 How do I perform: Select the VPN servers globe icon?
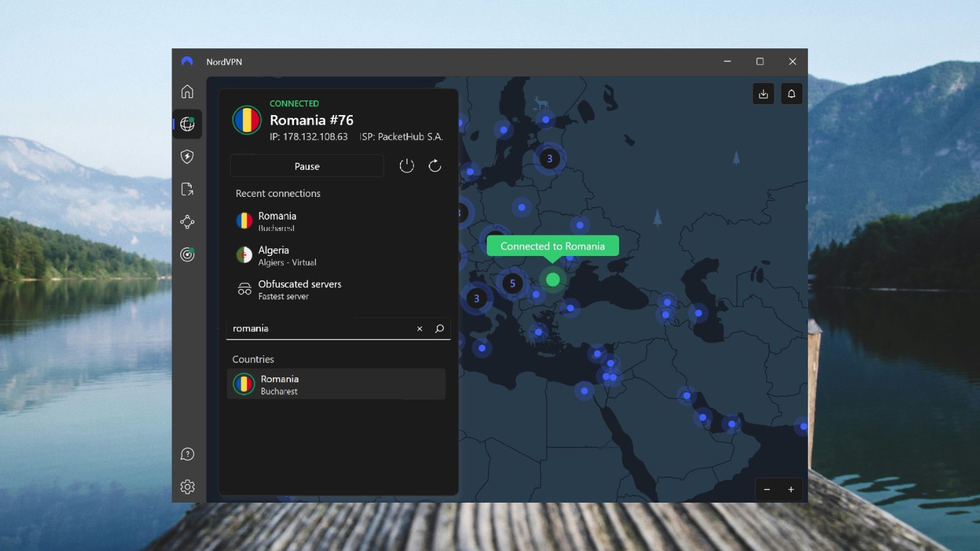click(x=187, y=124)
